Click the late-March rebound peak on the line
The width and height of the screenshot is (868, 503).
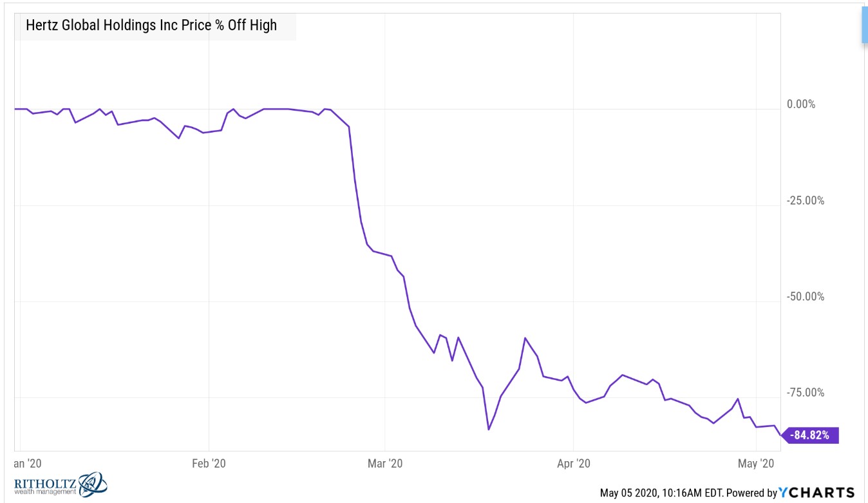[x=525, y=337]
